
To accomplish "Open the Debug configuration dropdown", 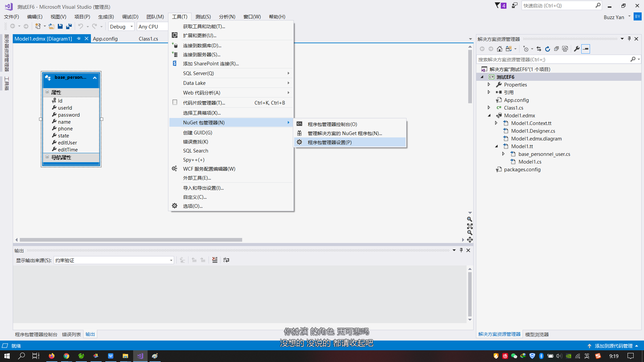I will click(131, 26).
